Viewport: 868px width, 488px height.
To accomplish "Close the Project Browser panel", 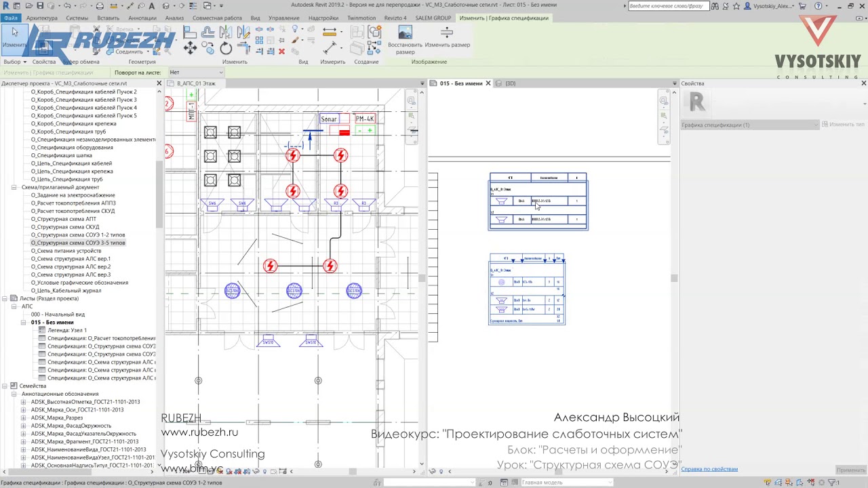I will point(159,83).
